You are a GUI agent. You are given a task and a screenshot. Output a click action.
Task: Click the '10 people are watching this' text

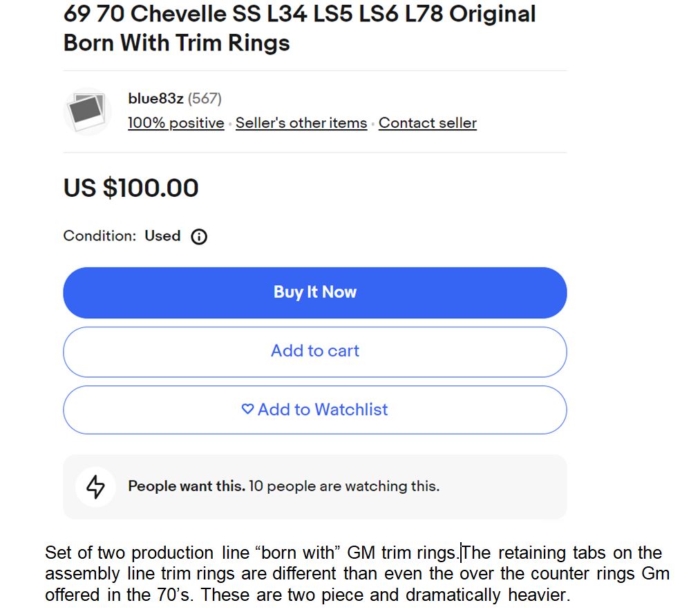tap(343, 486)
